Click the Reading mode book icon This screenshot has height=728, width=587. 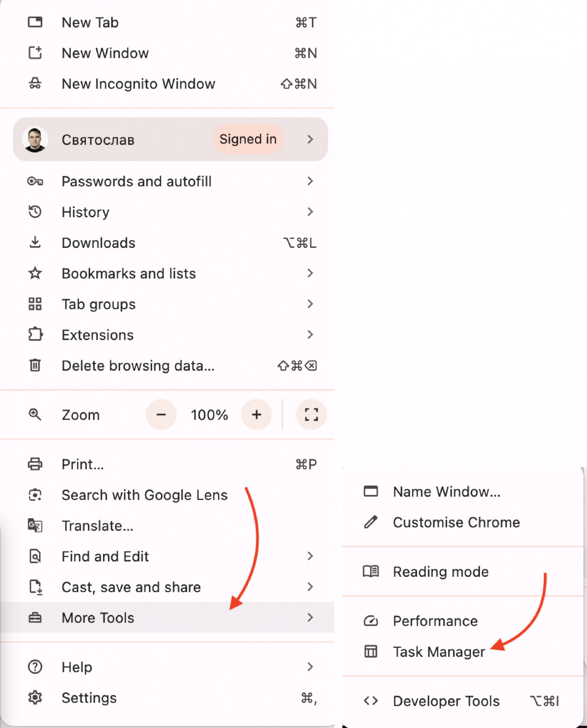click(371, 571)
